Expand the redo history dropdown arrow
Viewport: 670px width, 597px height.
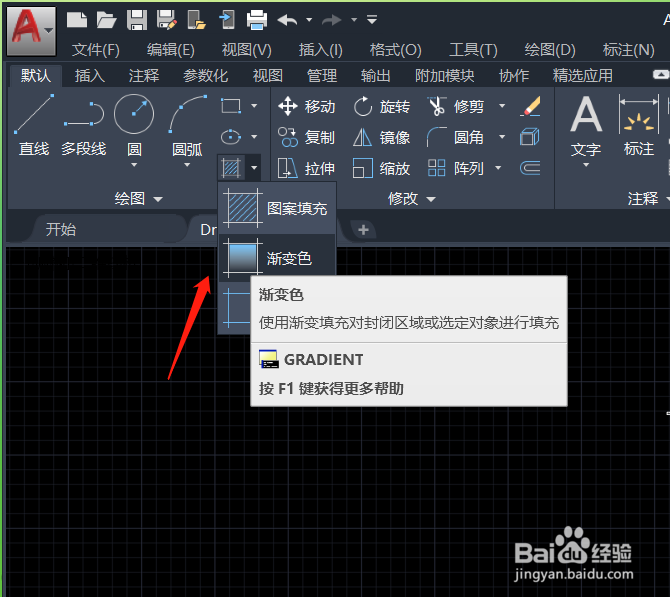(x=354, y=20)
